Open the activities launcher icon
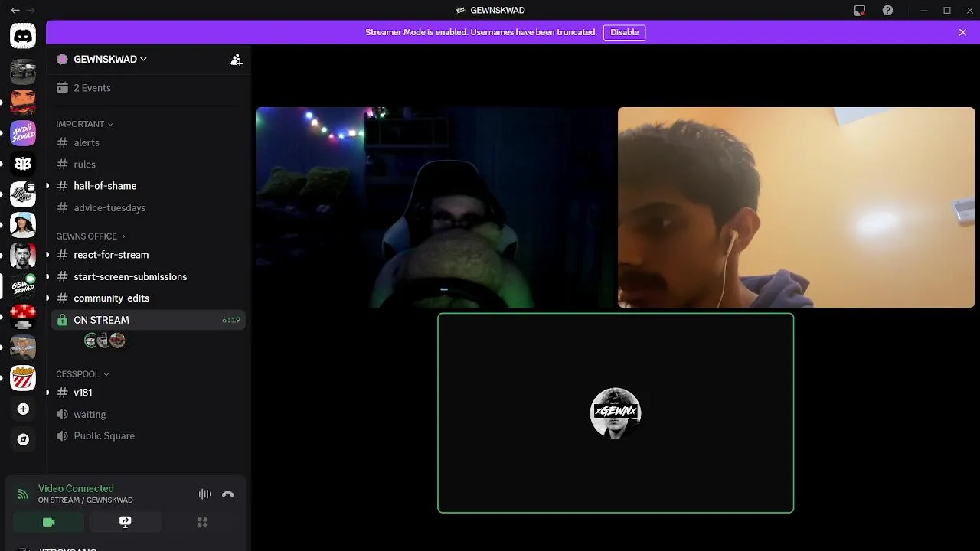This screenshot has width=980, height=551. click(x=202, y=522)
